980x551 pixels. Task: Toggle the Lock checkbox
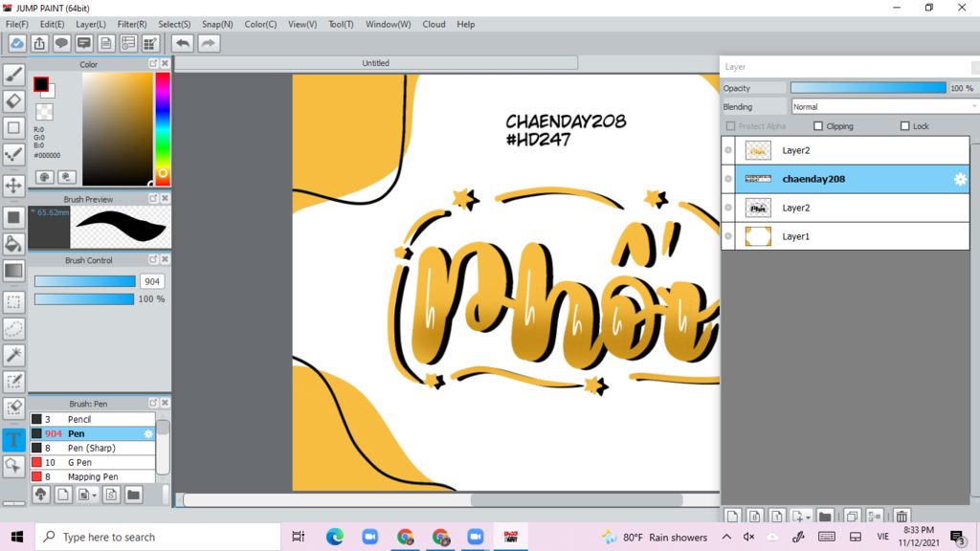pyautogui.click(x=904, y=126)
